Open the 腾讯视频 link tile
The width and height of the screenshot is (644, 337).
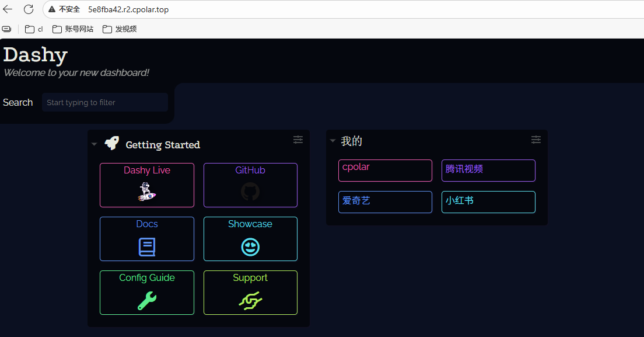click(488, 171)
